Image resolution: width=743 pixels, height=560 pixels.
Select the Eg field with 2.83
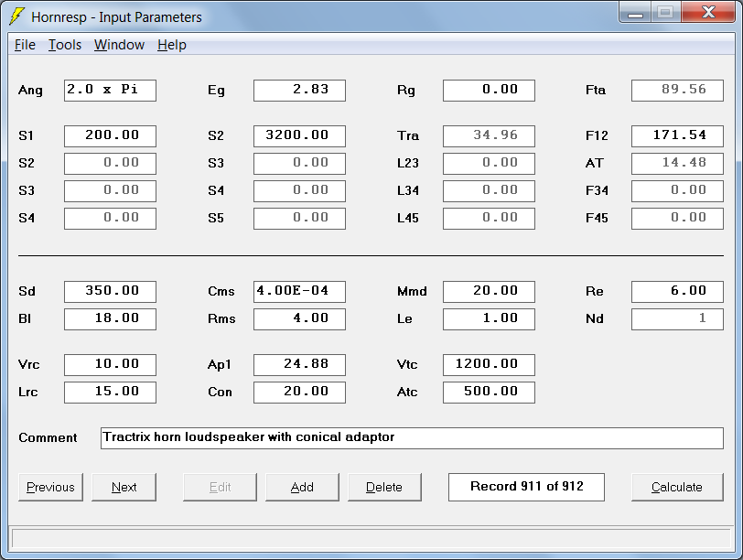299,91
